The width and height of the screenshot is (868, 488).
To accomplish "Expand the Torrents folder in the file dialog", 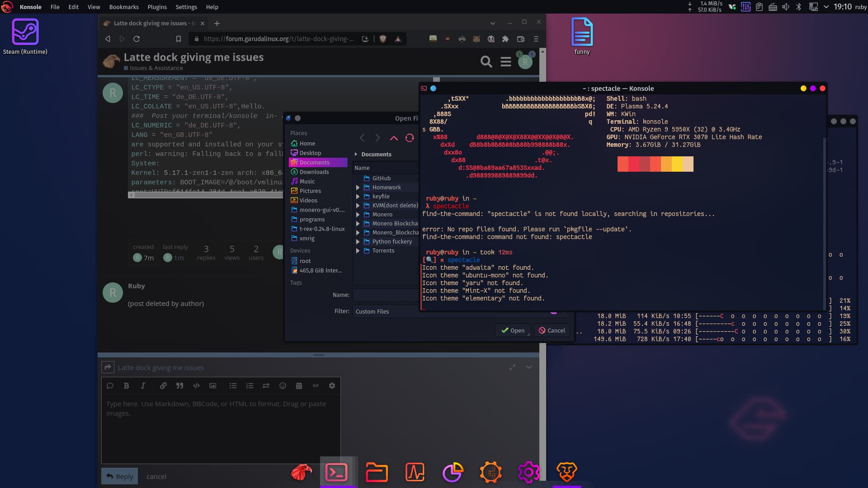I will click(359, 251).
